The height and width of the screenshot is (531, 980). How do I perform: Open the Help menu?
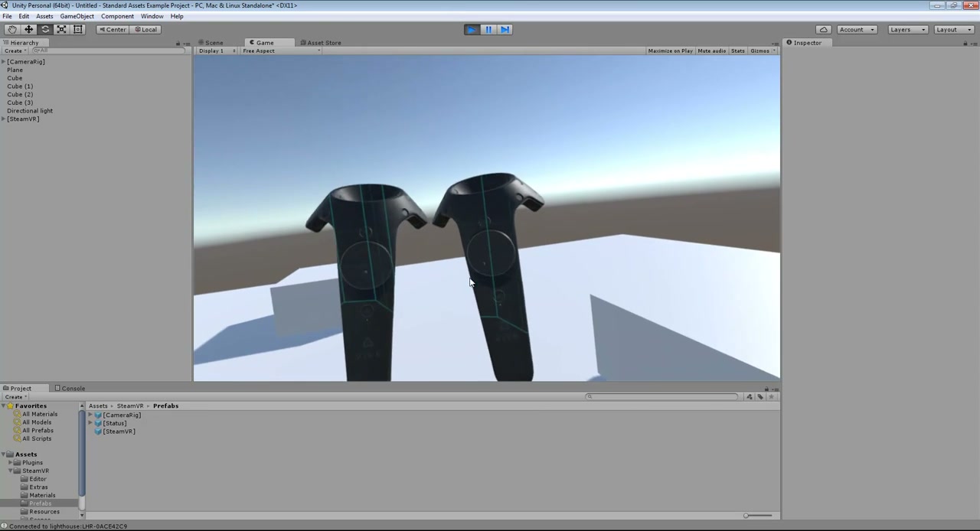[177, 16]
